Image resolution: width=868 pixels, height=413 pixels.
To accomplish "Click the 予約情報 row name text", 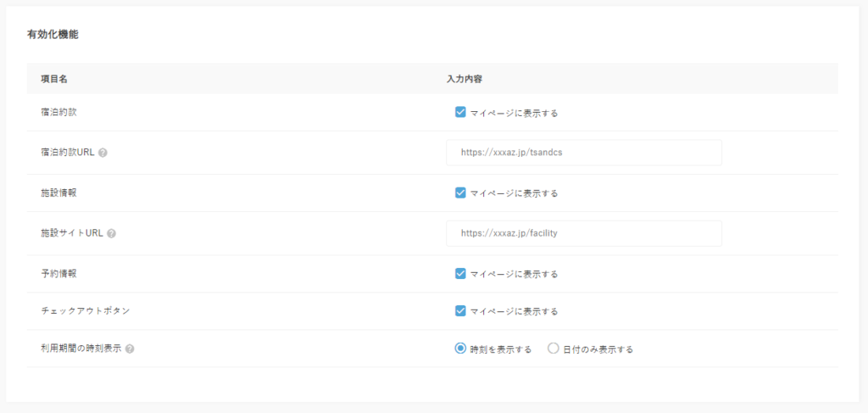I will pos(59,273).
